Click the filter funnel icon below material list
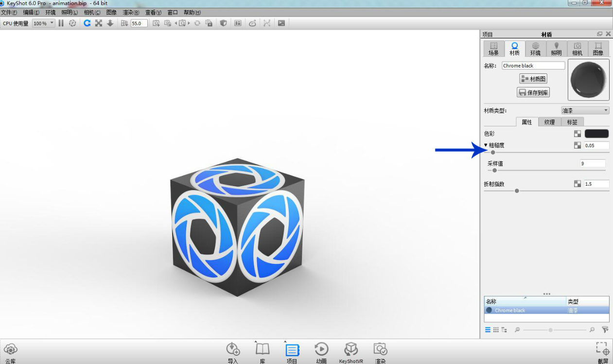The height and width of the screenshot is (364, 613). coord(605,329)
